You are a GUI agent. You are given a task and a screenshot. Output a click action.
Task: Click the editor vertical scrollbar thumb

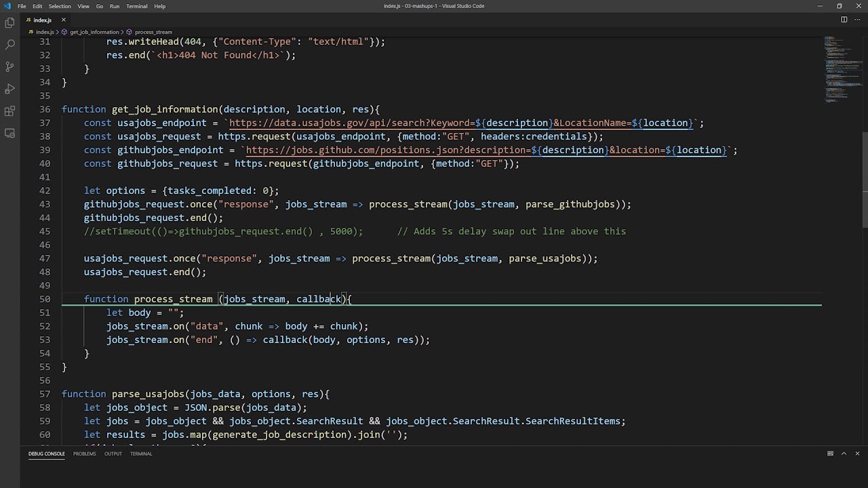864,180
